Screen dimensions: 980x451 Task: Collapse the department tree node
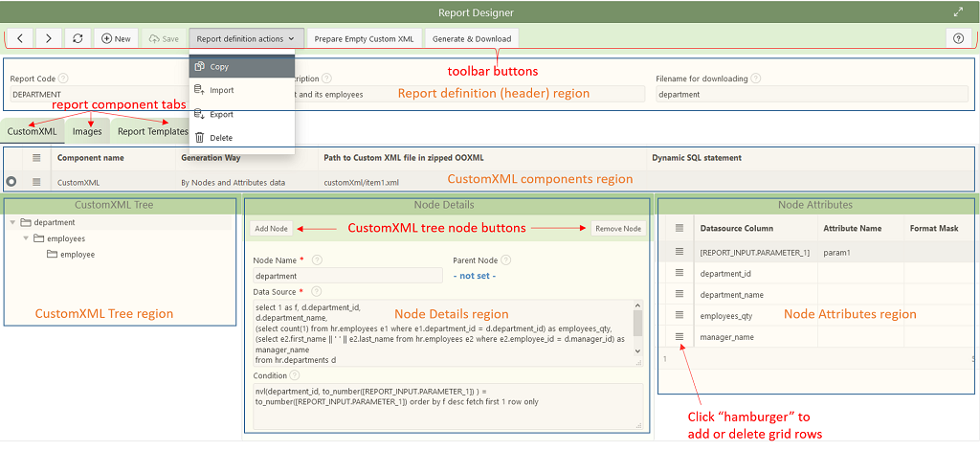(12, 222)
